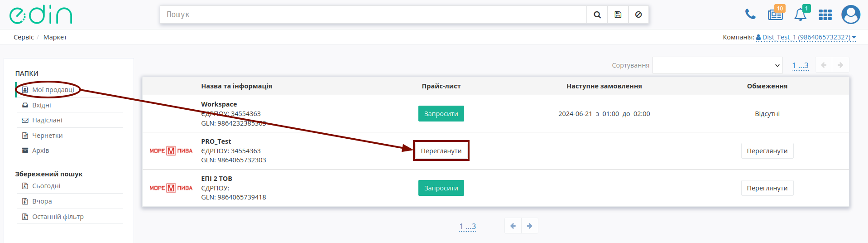Open the notifications bell
This screenshot has height=243, width=868.
tap(801, 15)
